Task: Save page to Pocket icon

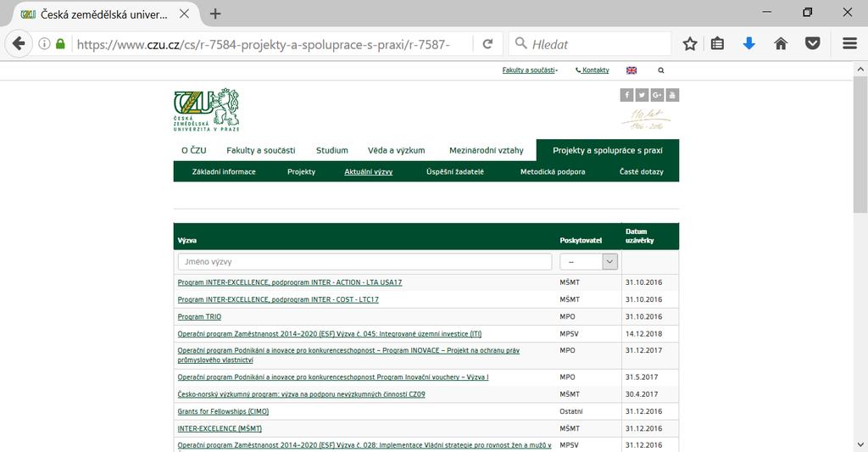Action: pyautogui.click(x=813, y=44)
